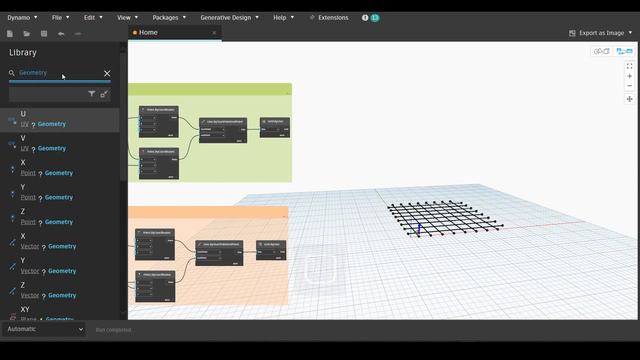Click the notification alert icon

(365, 18)
